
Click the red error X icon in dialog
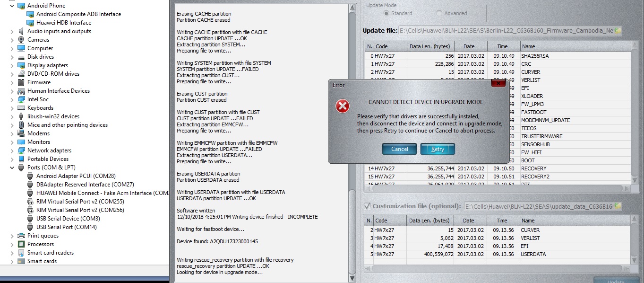click(343, 106)
